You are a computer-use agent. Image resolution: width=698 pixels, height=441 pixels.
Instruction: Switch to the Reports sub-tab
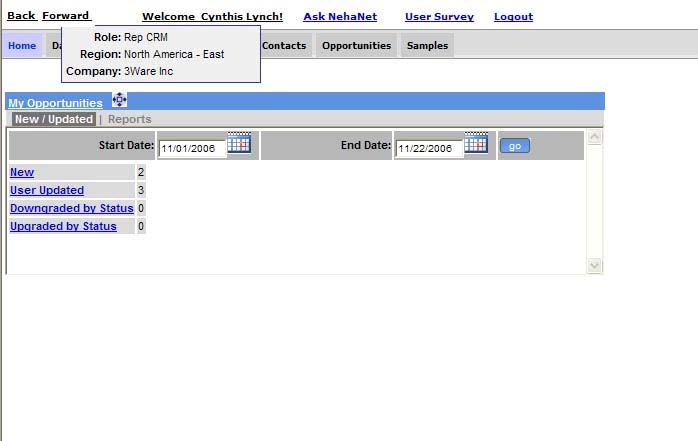(x=130, y=119)
